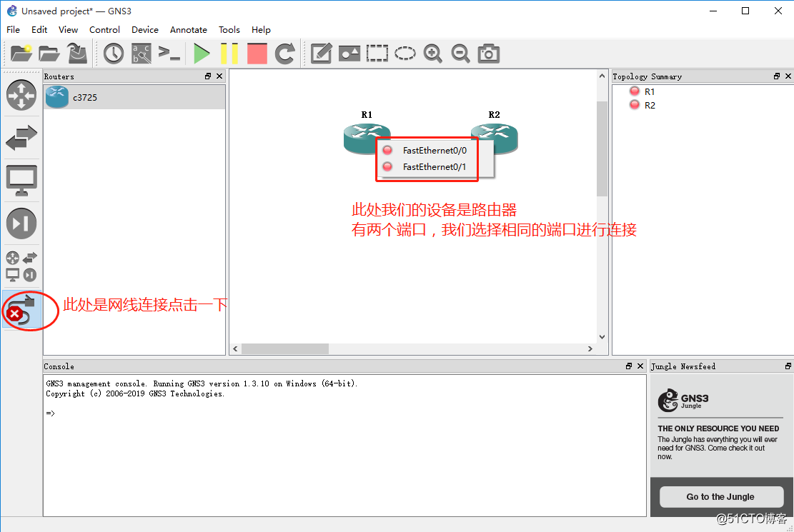Open the Help menu
Image resolution: width=794 pixels, height=532 pixels.
261,30
